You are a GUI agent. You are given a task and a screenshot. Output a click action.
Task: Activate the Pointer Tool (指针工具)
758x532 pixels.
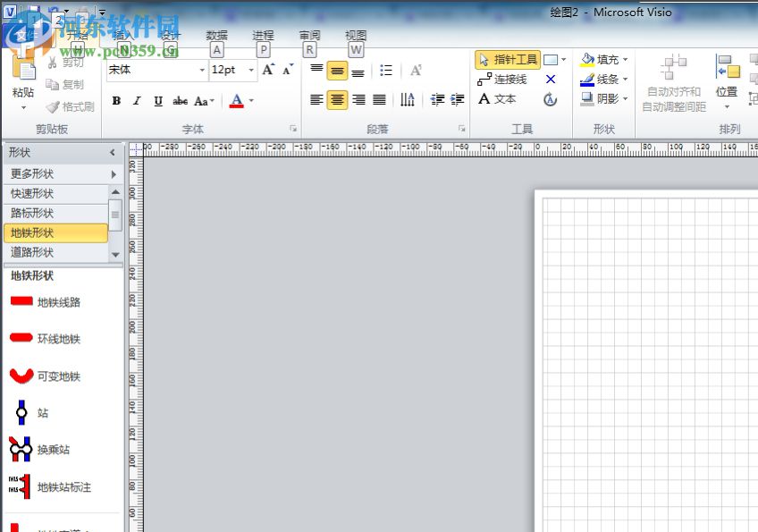(x=508, y=60)
